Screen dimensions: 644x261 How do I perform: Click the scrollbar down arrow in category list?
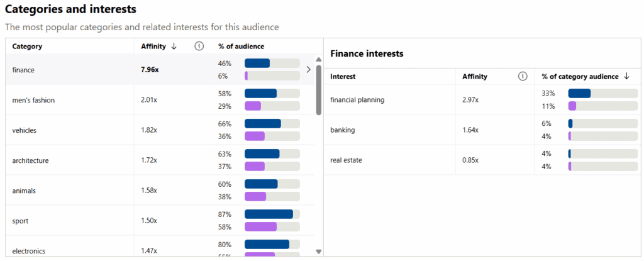click(x=319, y=252)
